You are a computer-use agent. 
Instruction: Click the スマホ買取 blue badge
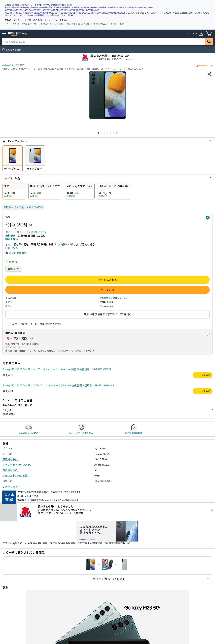[x=9, y=497]
